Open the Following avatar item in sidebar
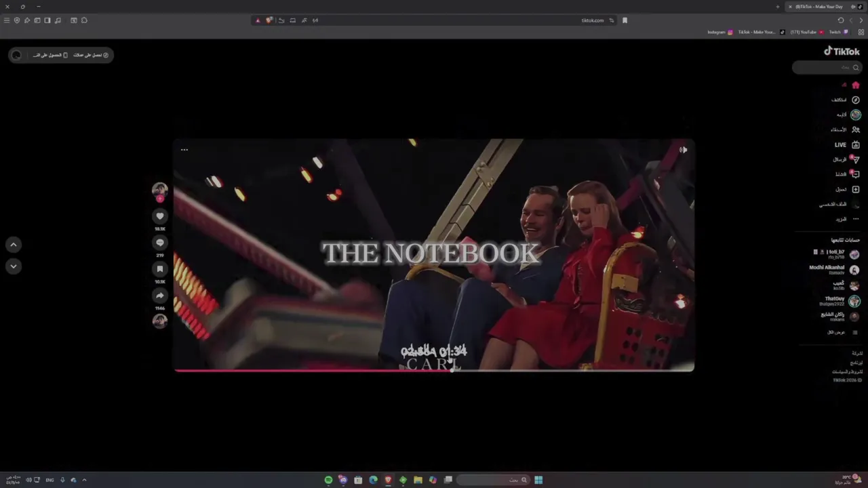 (x=855, y=115)
